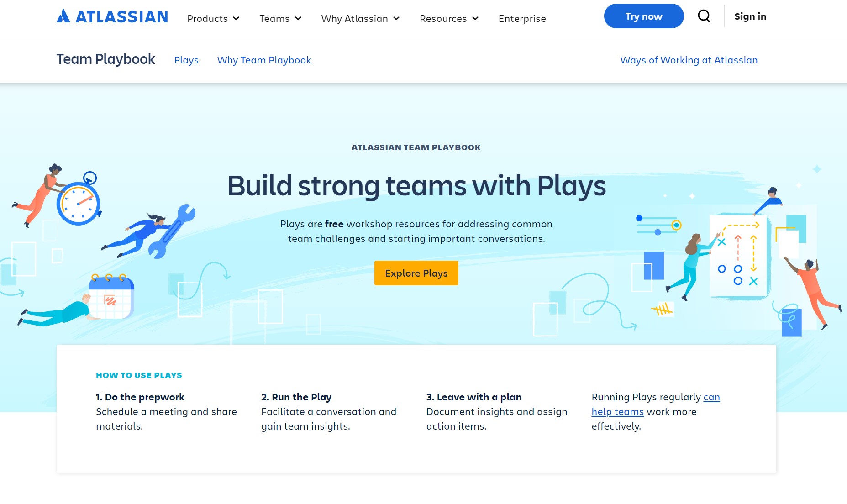Go to the Enterprise page

click(x=522, y=19)
